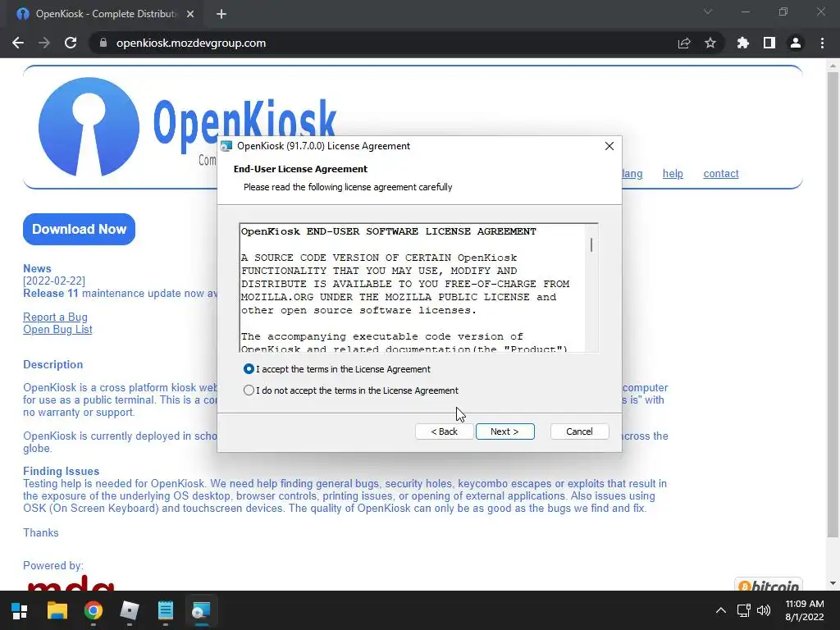
Task: Click the Back button in installer
Action: 444,431
